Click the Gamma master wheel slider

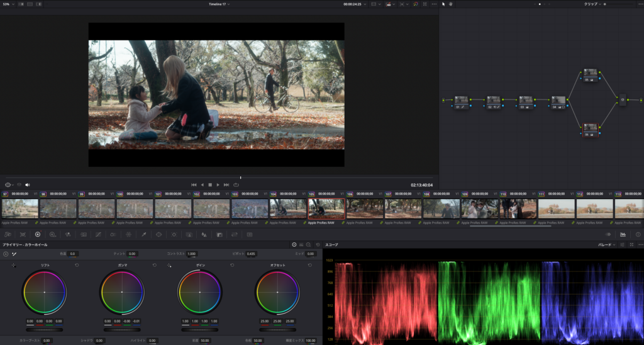coord(121,329)
